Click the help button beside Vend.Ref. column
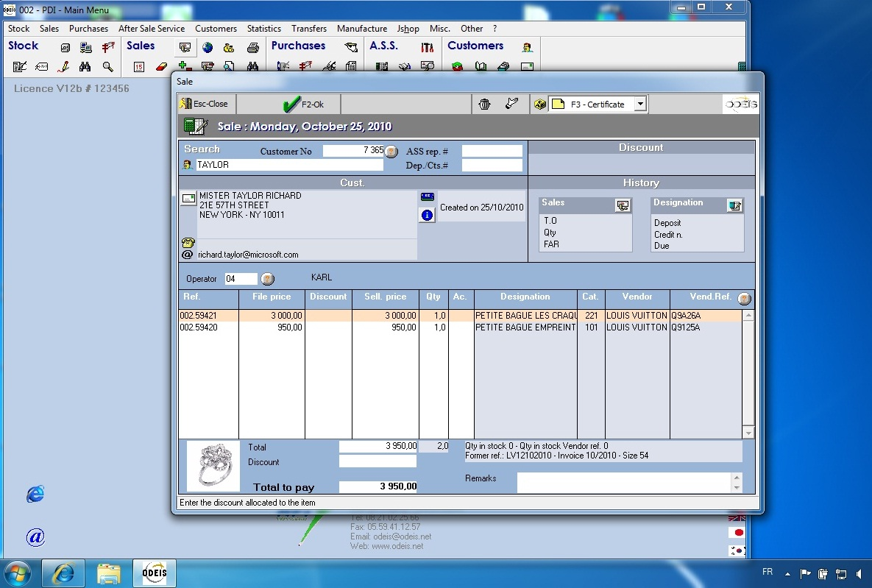The width and height of the screenshot is (872, 588). (744, 299)
